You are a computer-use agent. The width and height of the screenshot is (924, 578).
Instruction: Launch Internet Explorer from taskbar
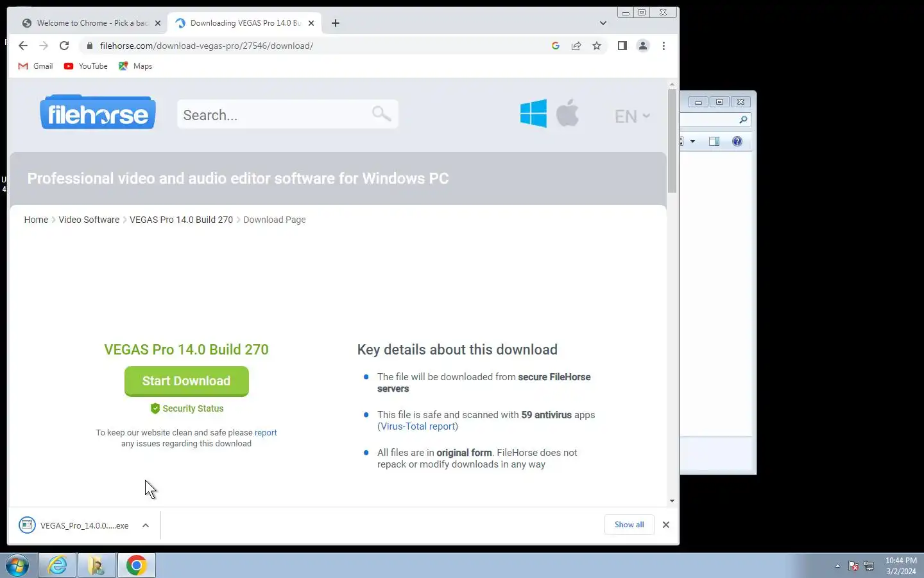point(58,566)
